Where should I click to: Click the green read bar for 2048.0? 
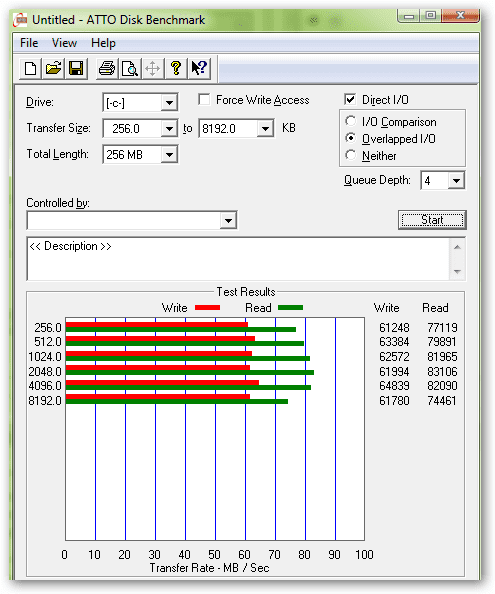(190, 373)
